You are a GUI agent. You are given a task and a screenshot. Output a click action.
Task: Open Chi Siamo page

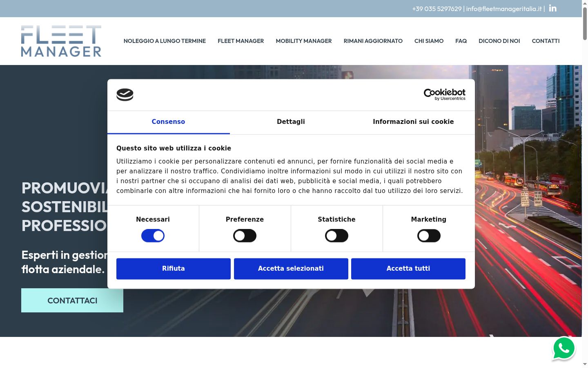point(429,41)
